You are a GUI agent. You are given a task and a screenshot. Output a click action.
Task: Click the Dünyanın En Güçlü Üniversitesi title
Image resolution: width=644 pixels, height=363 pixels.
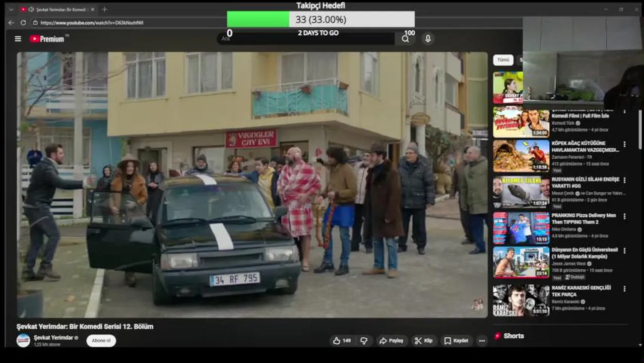coord(585,253)
